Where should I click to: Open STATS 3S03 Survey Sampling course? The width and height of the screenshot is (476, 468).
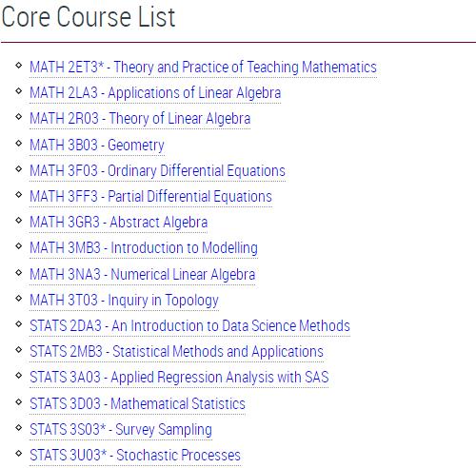121,430
